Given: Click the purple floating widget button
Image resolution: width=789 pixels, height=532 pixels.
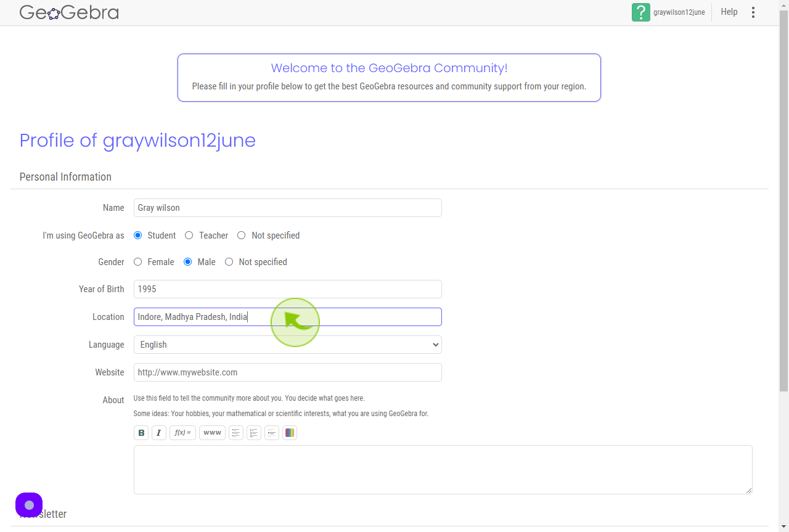Looking at the screenshot, I should [x=29, y=505].
